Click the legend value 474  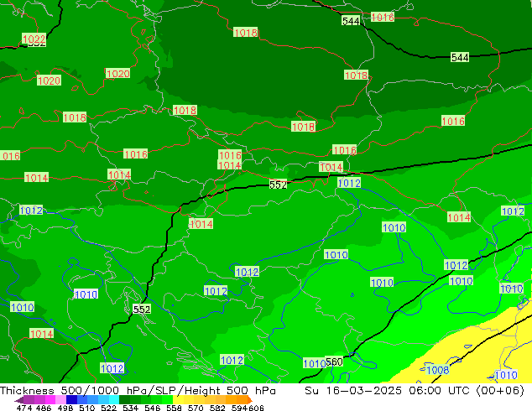click(x=23, y=408)
